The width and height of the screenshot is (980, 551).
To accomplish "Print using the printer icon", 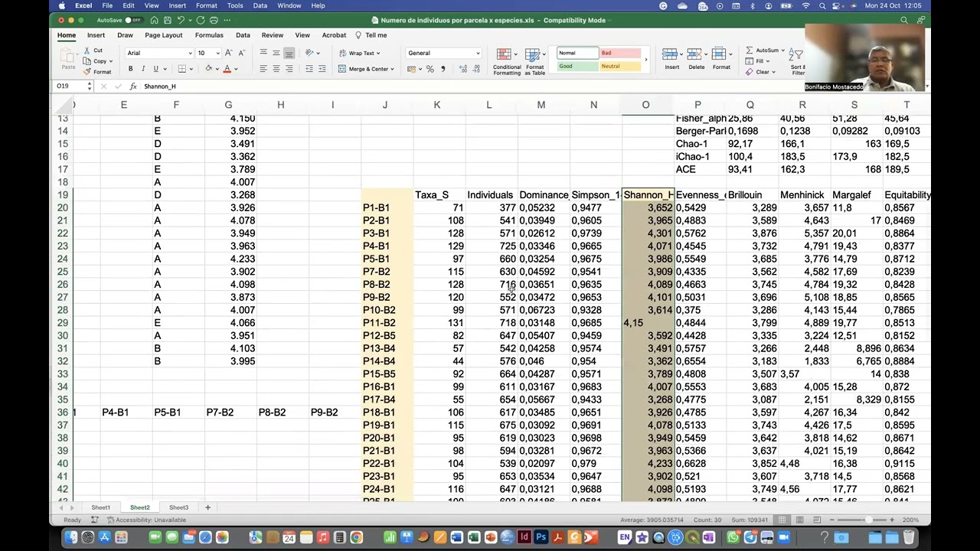I will [x=214, y=20].
